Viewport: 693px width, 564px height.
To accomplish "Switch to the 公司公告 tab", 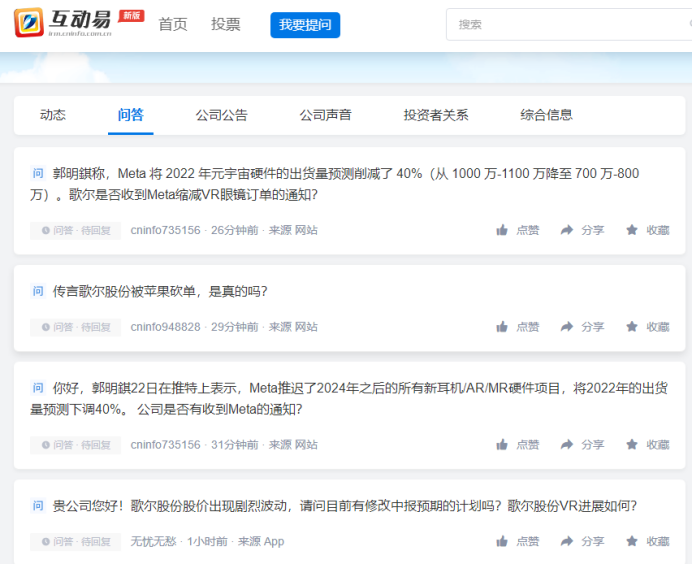I will 222,115.
